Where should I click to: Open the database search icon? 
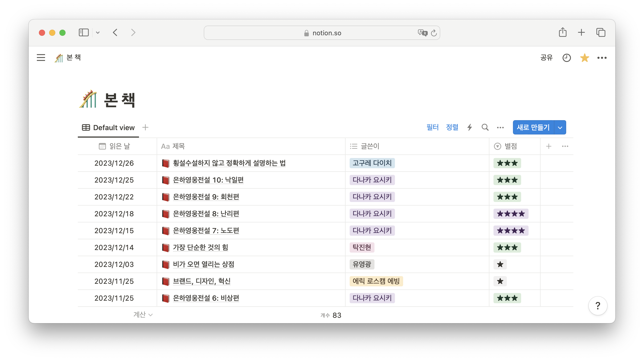[485, 127]
